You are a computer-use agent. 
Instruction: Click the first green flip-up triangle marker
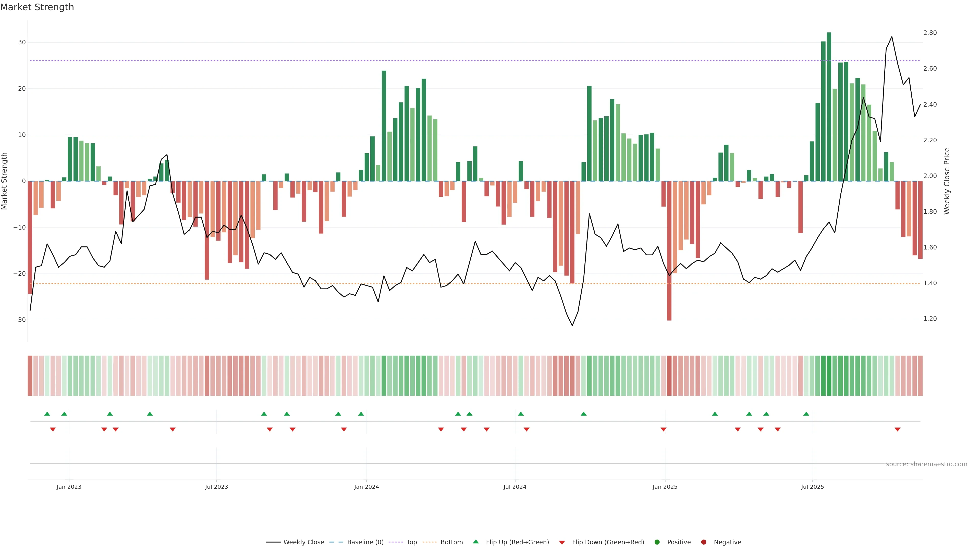tap(47, 414)
